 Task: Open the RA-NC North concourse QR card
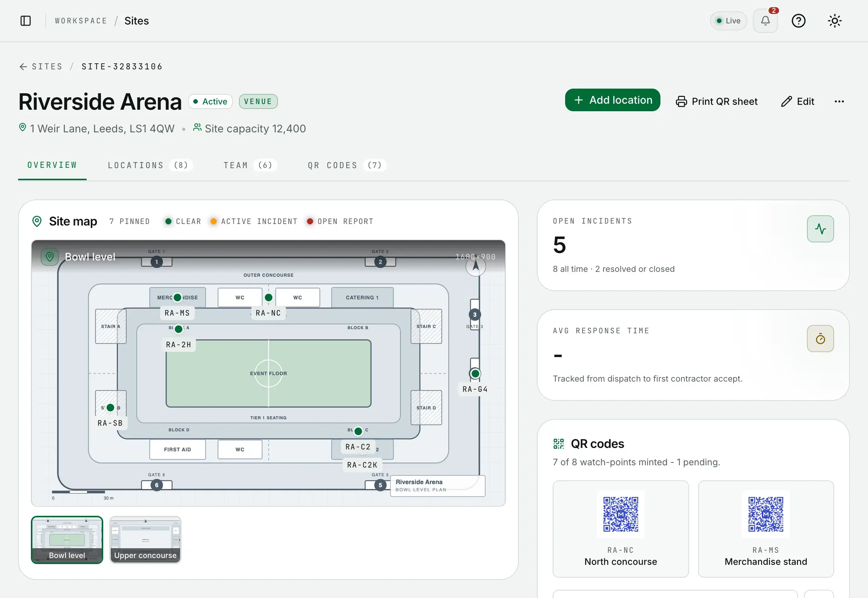click(x=620, y=529)
